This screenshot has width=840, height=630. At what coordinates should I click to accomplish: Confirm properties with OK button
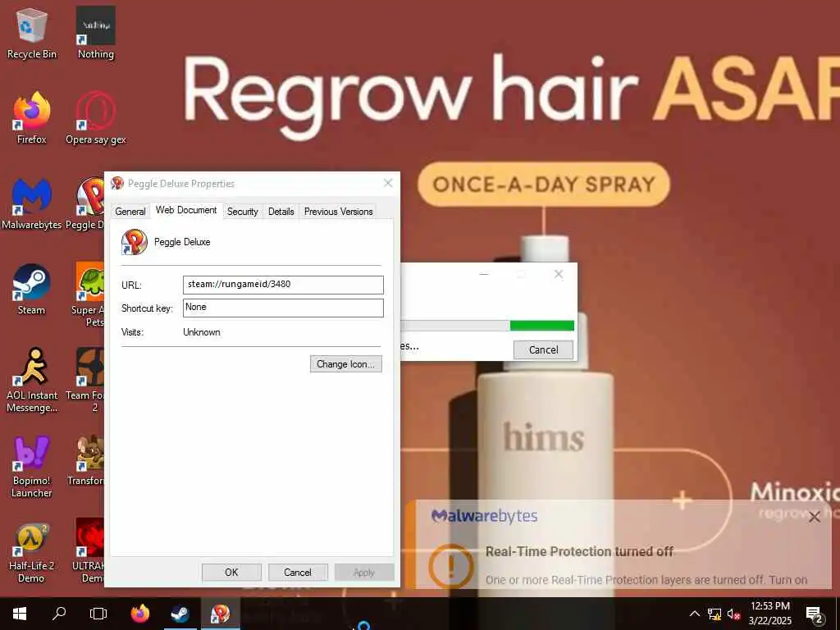click(x=231, y=572)
